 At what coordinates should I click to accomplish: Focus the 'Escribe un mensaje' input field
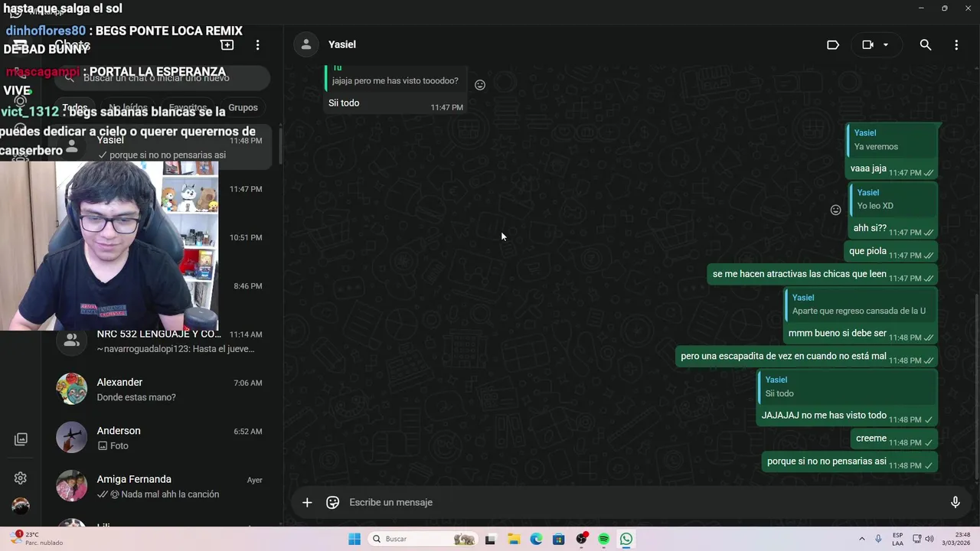click(643, 503)
